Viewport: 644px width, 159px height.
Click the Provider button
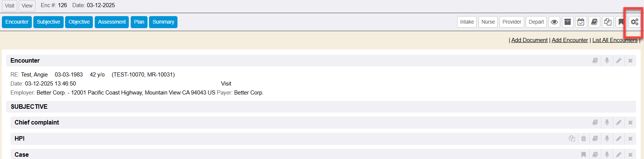tap(511, 22)
